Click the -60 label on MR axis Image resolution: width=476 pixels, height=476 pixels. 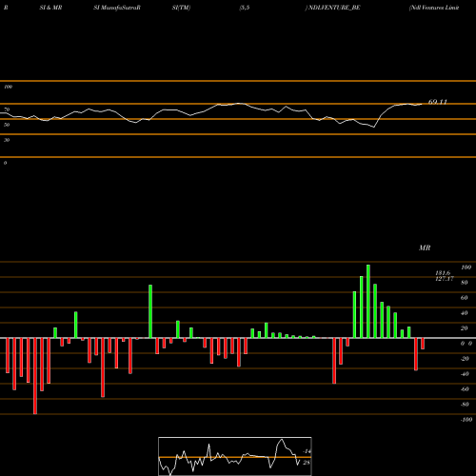(465, 389)
